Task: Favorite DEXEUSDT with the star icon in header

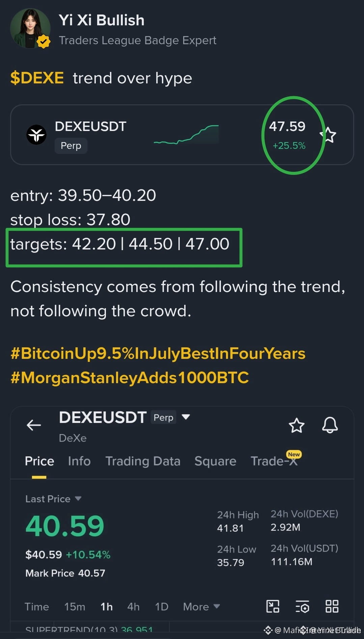Action: pos(297,425)
